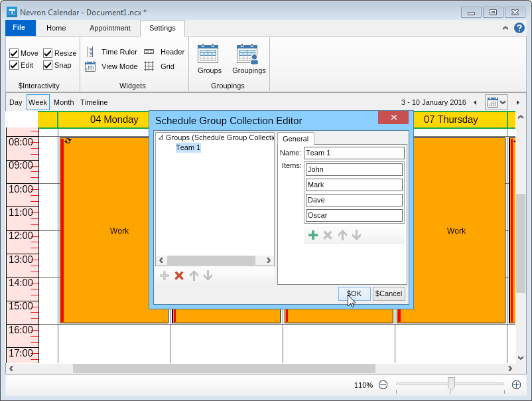Switch to Day view
532x401 pixels.
point(16,102)
